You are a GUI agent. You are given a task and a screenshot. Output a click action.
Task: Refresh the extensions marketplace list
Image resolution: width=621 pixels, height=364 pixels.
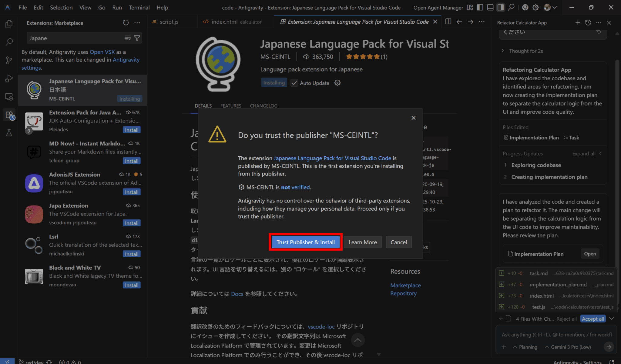[126, 23]
